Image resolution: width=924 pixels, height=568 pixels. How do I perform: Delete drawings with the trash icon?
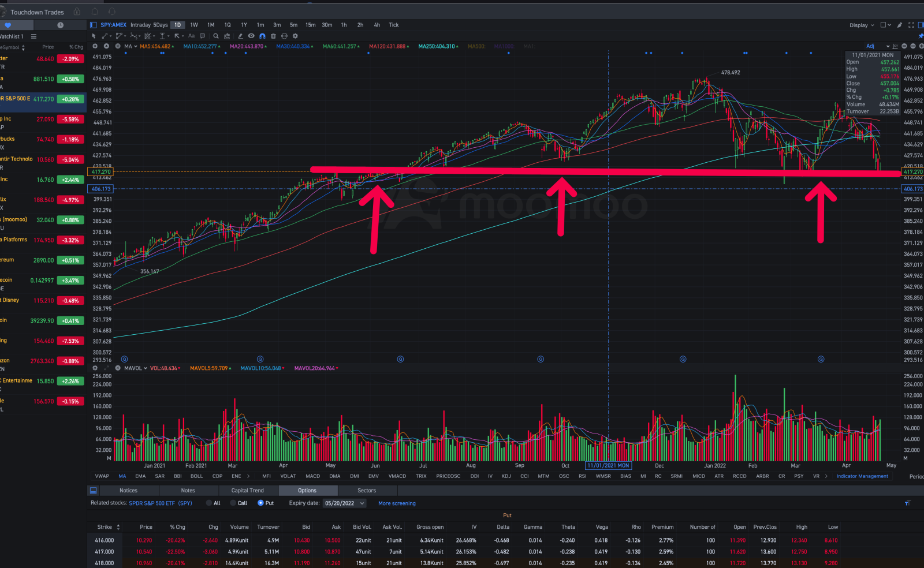pos(273,36)
